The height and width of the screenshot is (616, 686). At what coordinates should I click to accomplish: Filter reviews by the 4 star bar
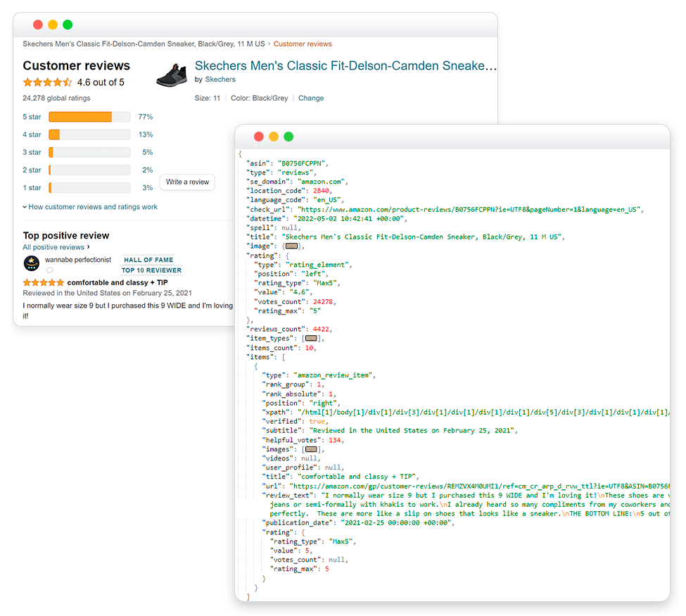pyautogui.click(x=89, y=134)
